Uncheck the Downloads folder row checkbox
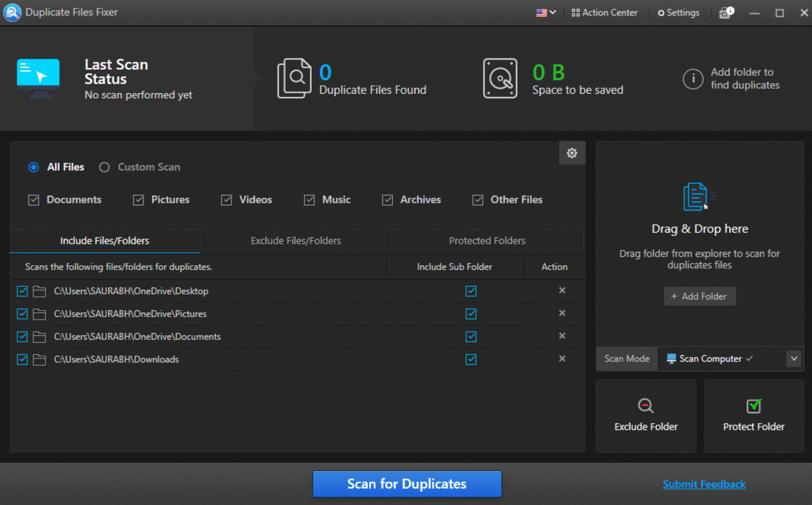Screen dimensions: 812x505 click(22, 359)
